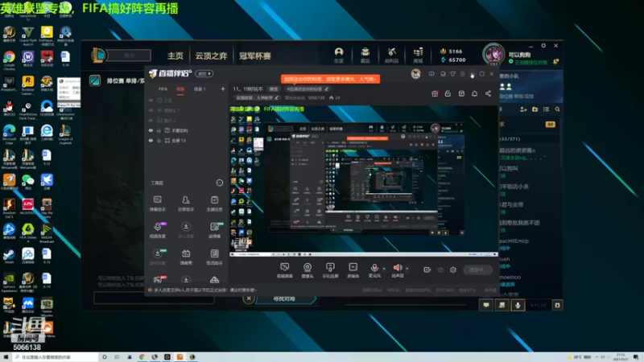Open the 歌词助手 tool
Image resolution: width=644 pixels, height=362 pixels.
coord(214,257)
